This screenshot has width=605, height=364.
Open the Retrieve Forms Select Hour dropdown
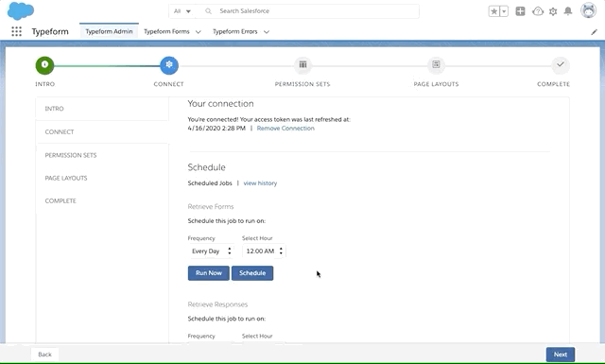pyautogui.click(x=264, y=251)
